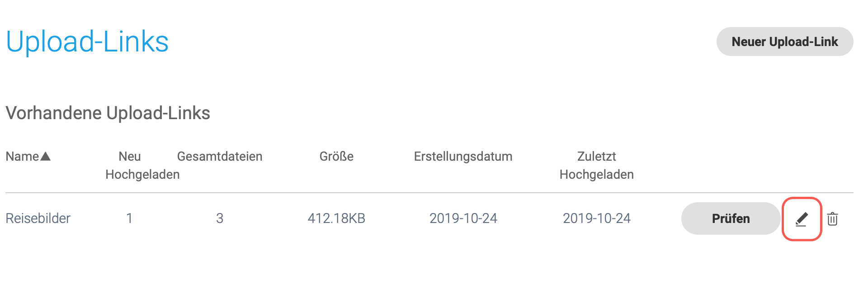
Task: Click the divider line below the column headers
Action: pyautogui.click(x=429, y=193)
